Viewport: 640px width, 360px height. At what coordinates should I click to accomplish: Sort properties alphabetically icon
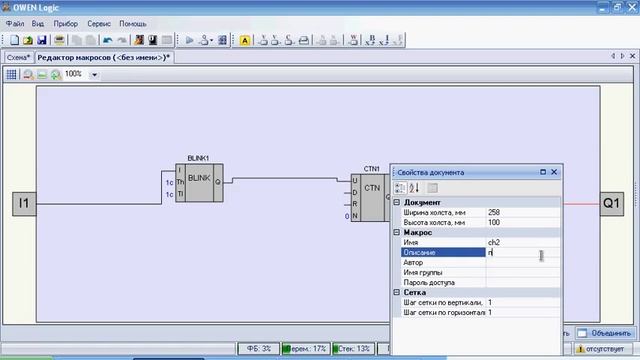[414, 188]
